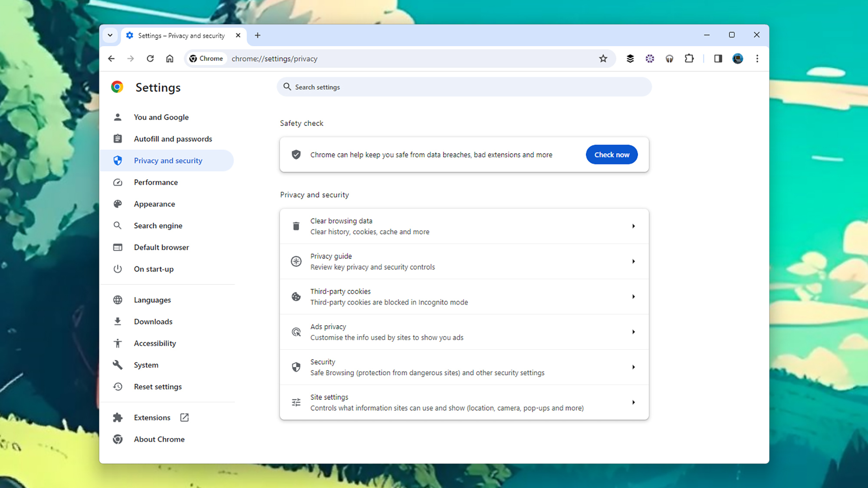Click the Ads privacy target icon
Viewport: 868px width, 488px height.
pos(296,332)
